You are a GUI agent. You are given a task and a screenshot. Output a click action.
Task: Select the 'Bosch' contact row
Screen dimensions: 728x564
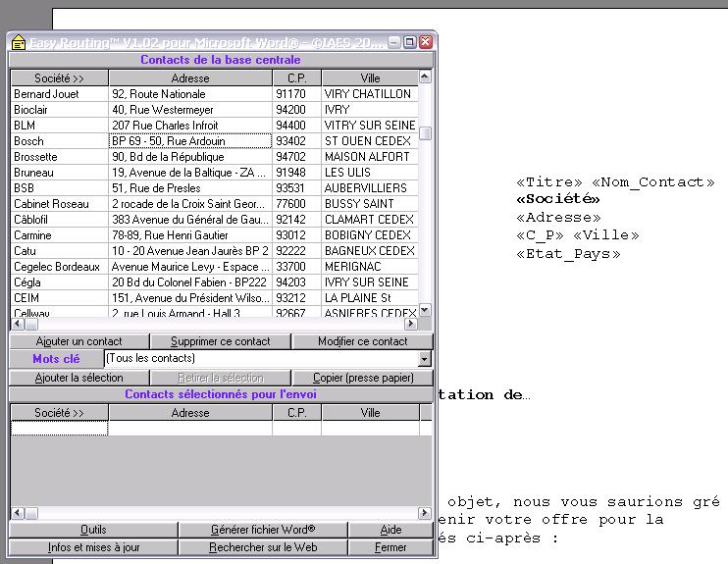(x=59, y=141)
